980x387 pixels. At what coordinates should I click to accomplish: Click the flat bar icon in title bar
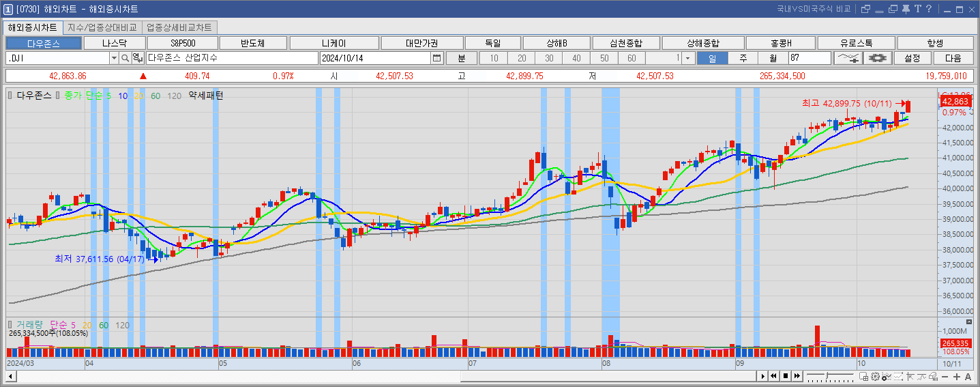(x=879, y=12)
